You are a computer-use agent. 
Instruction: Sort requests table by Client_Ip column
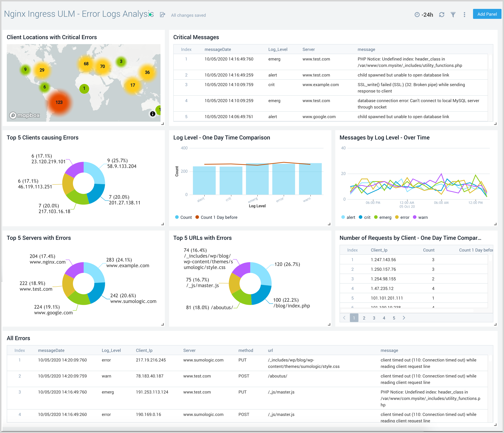(379, 250)
